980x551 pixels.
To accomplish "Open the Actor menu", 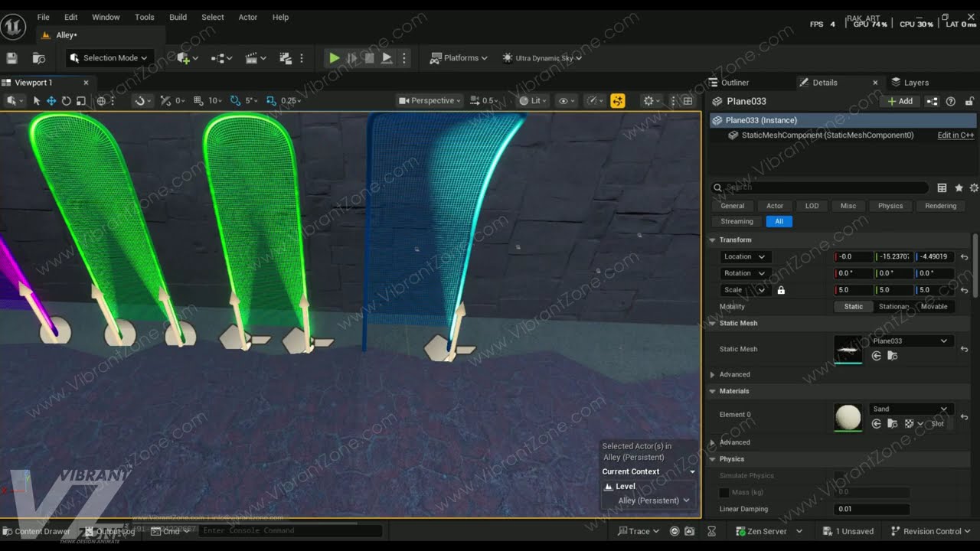I will click(248, 17).
